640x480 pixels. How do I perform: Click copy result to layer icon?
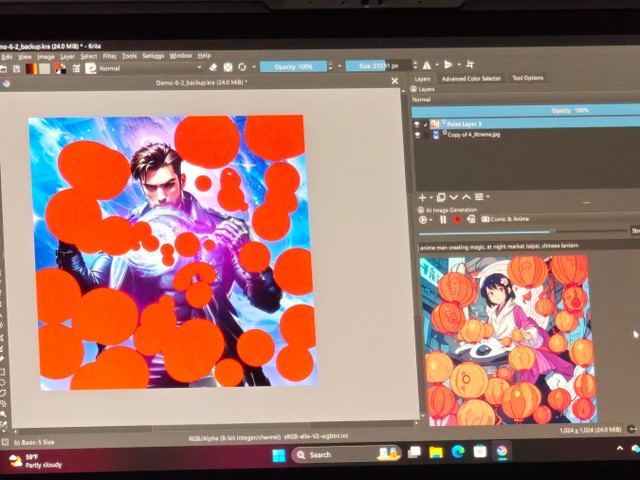pyautogui.click(x=471, y=219)
